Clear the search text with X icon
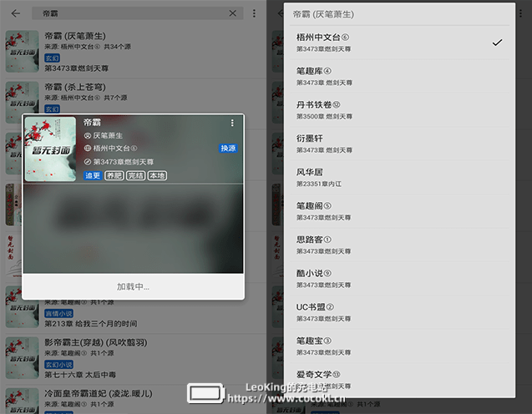Image resolution: width=532 pixels, height=414 pixels. pos(233,13)
